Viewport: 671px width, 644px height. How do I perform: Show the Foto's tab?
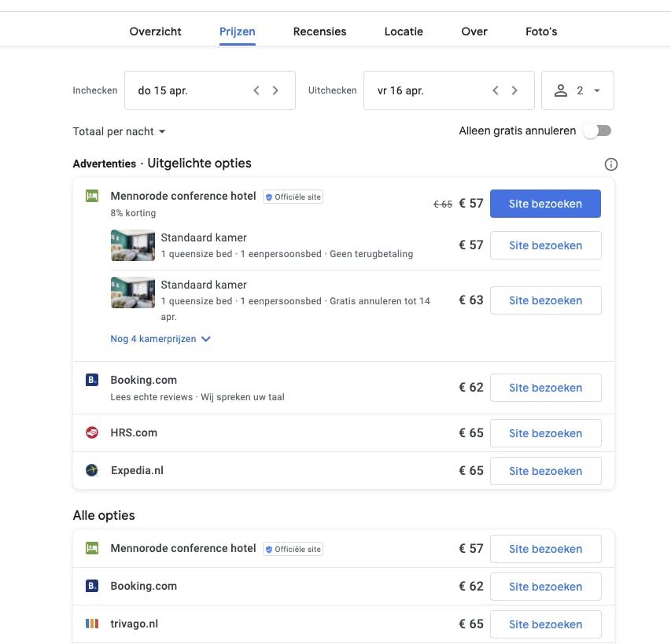541,31
